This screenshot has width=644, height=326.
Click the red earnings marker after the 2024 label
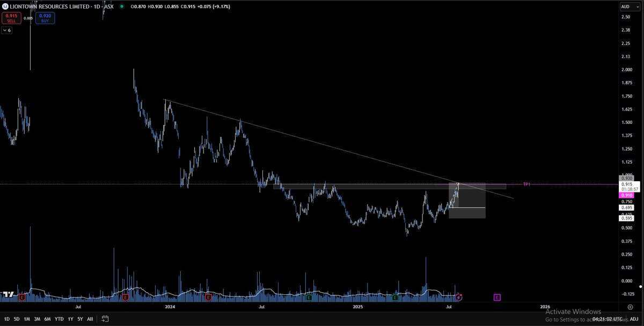click(208, 297)
